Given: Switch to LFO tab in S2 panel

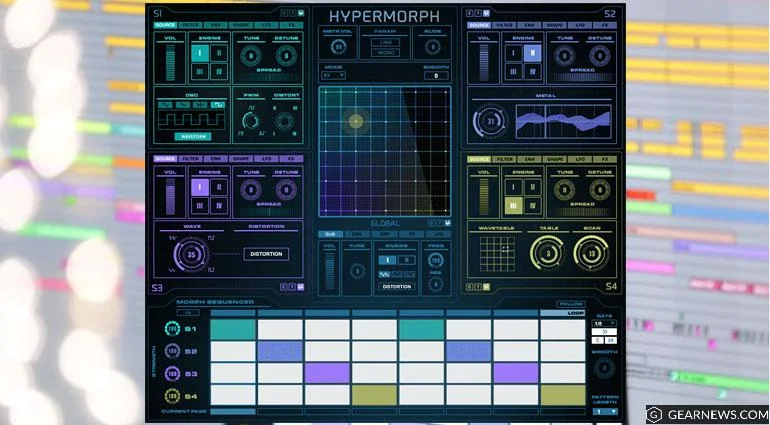Looking at the screenshot, I should tap(580, 25).
